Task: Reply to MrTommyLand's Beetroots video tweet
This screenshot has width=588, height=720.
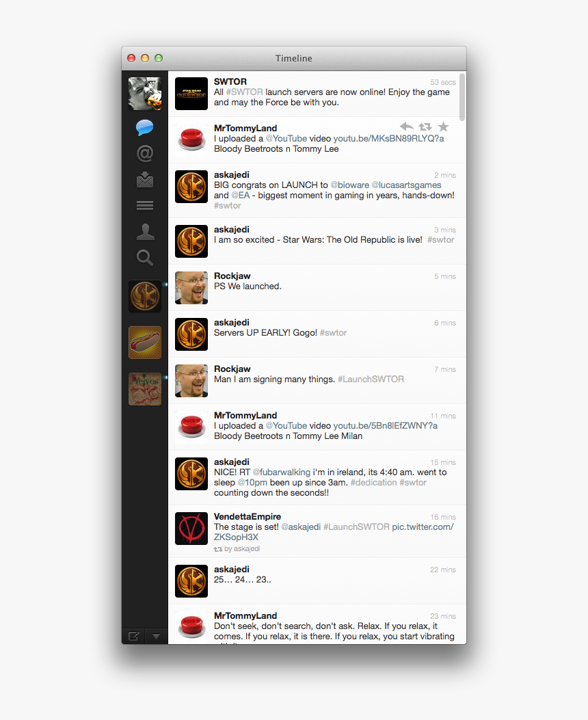Action: [x=406, y=126]
